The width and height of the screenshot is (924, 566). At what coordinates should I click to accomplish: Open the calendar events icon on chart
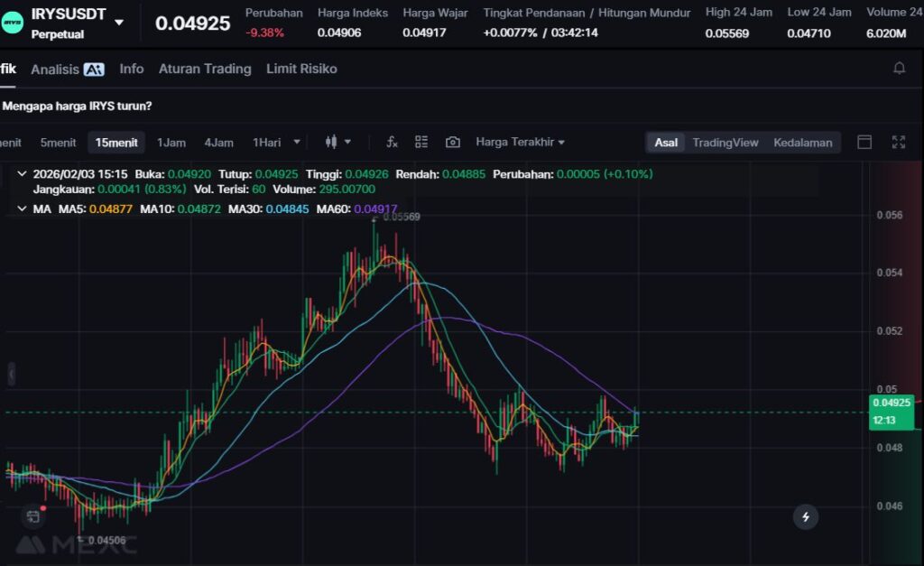click(33, 516)
